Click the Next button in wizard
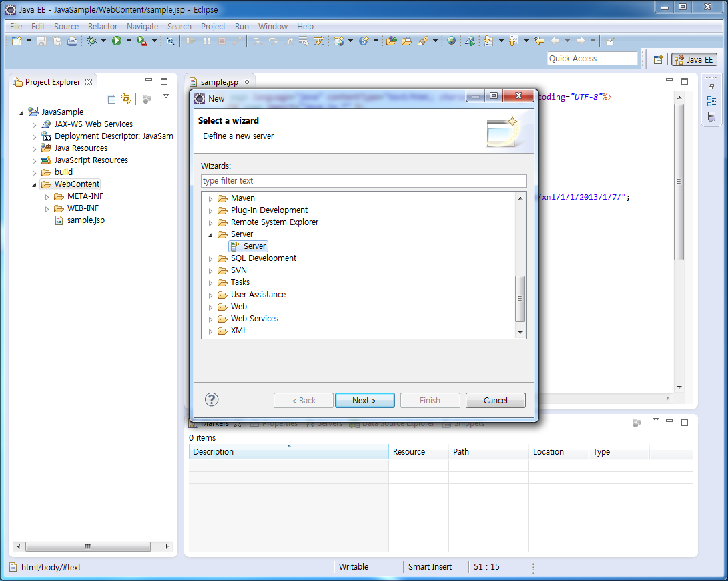 point(364,401)
